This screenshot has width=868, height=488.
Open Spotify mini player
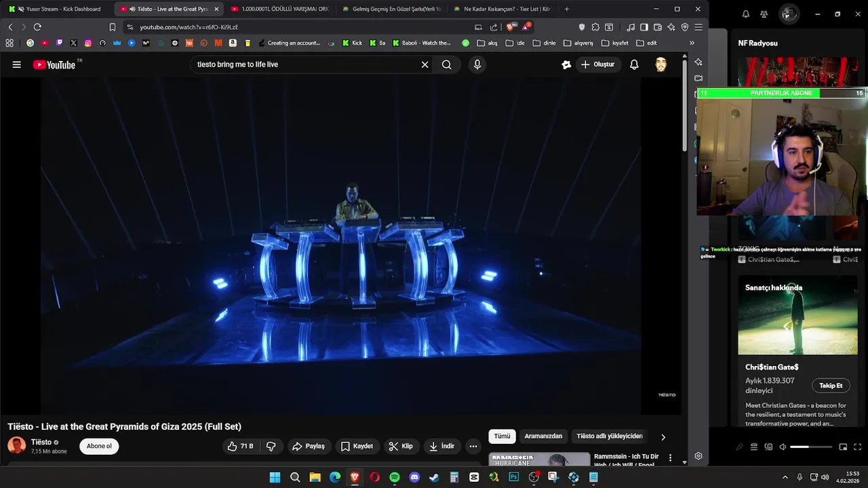point(843,447)
